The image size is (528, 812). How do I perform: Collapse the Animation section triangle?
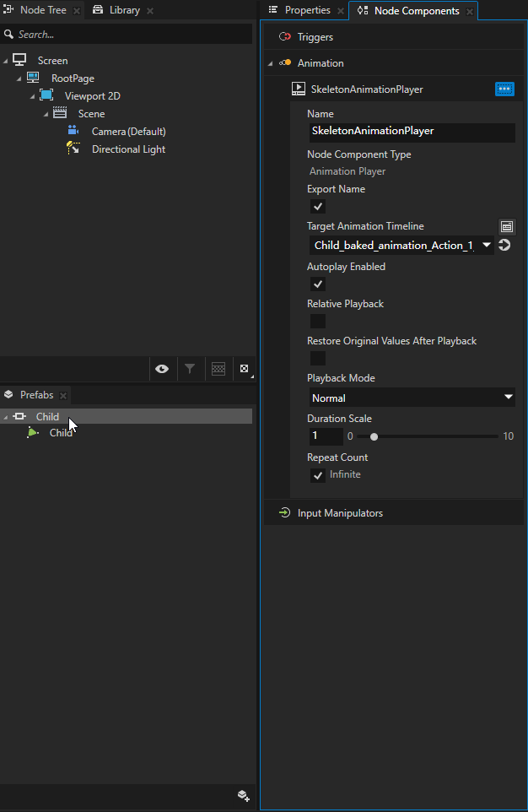tap(270, 63)
